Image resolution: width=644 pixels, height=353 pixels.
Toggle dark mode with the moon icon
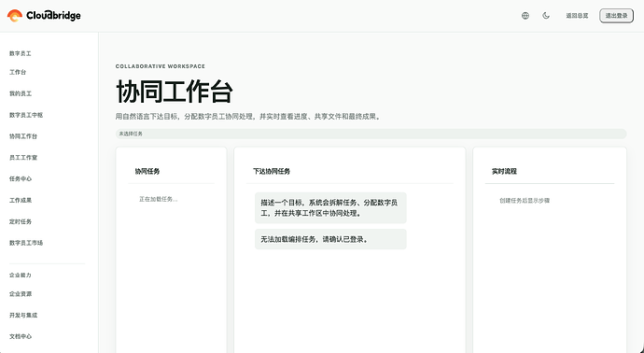tap(546, 16)
